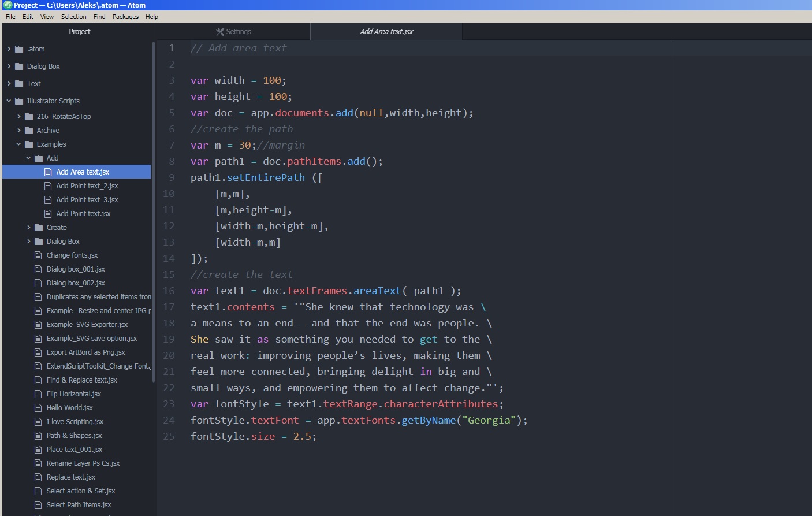The image size is (812, 516).
Task: Click the Text folder icon
Action: click(x=19, y=84)
